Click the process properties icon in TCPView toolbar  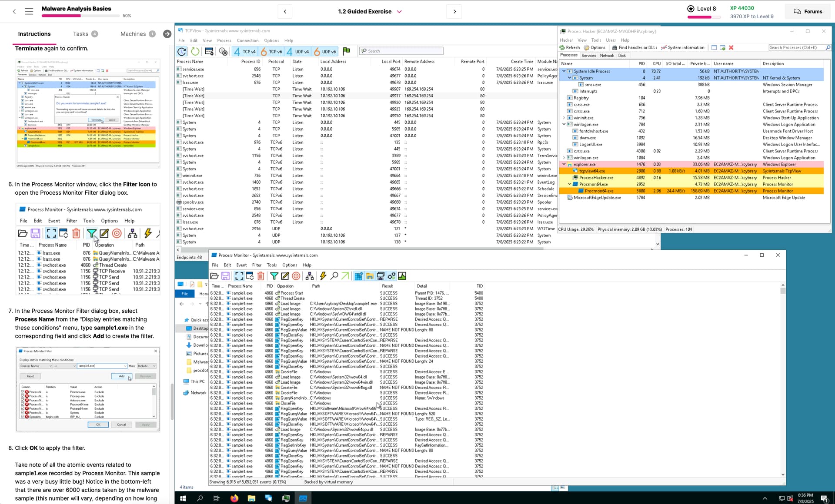click(209, 51)
